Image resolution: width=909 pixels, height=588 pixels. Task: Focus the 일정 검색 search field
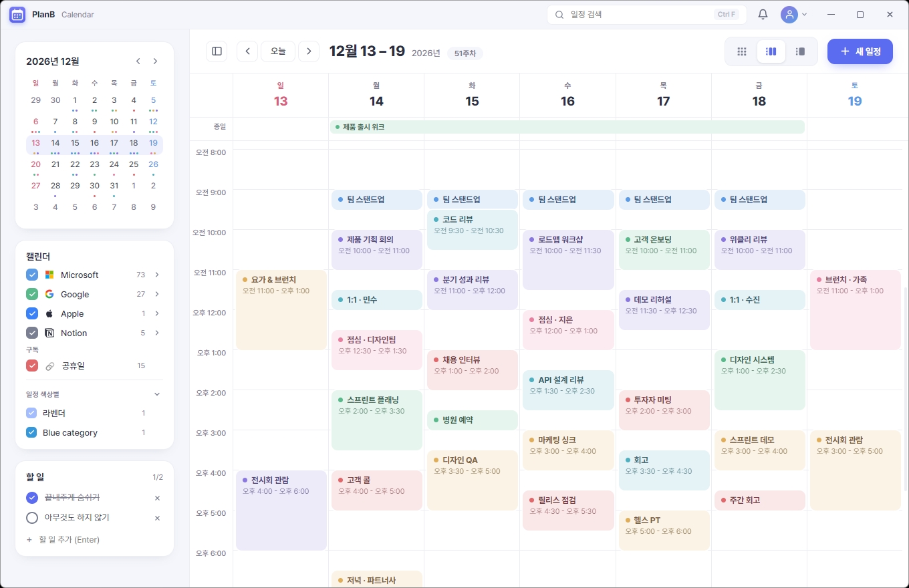point(647,15)
